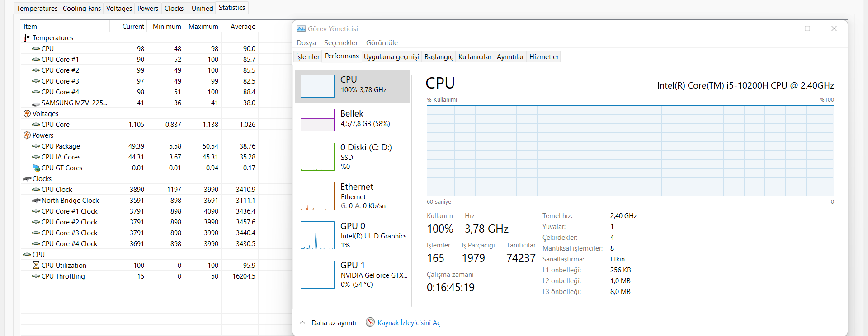Select the CPU mini graph in Görev Yöneticisi
The width and height of the screenshot is (868, 336).
tap(317, 86)
